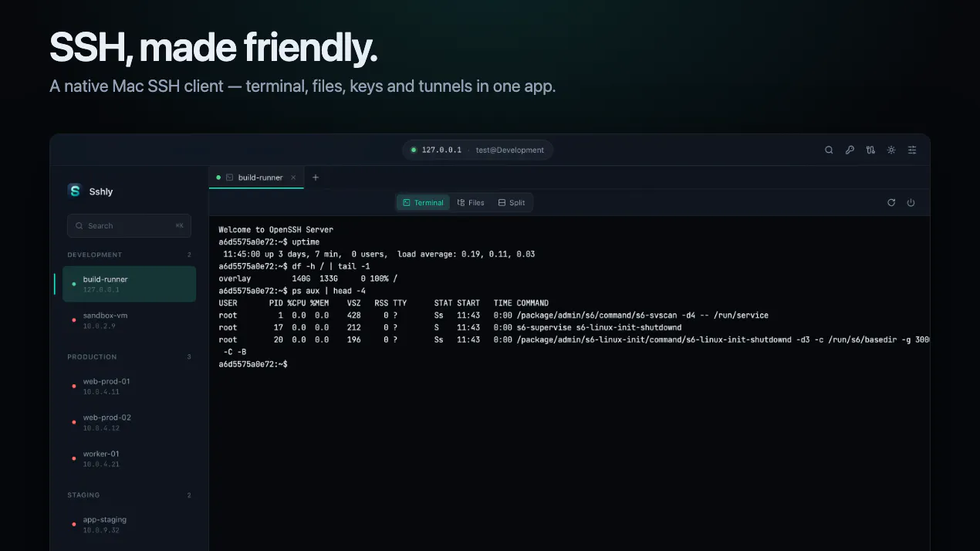The width and height of the screenshot is (980, 551).
Task: Collapse the DEVELOPMENT group header
Action: 129,255
